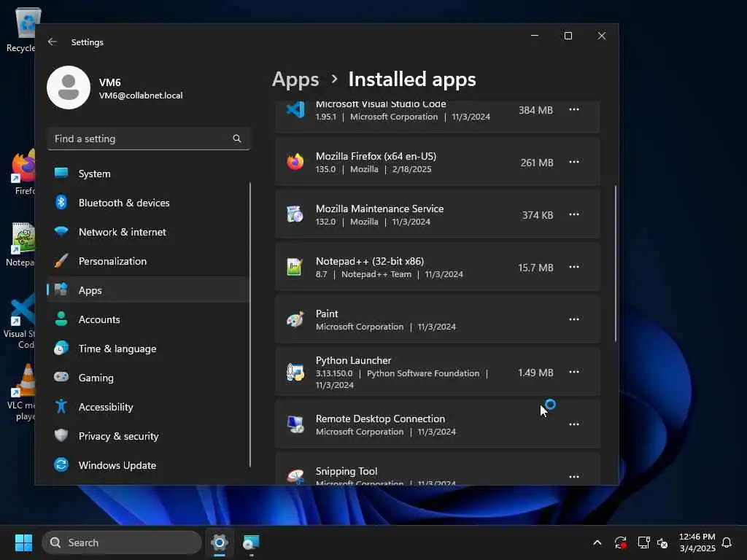Click the notification bell icon
This screenshot has height=560, width=747.
[x=727, y=542]
